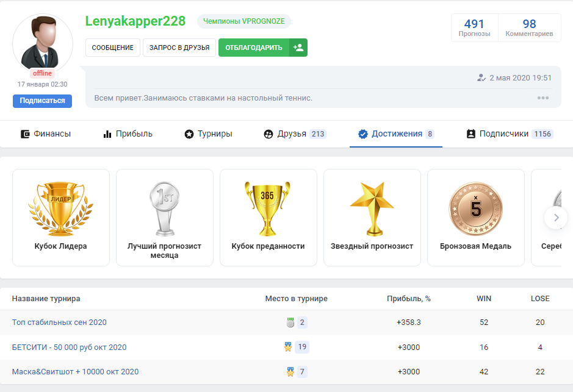Click the star icon on Турниры tab
The image size is (573, 392).
click(189, 134)
